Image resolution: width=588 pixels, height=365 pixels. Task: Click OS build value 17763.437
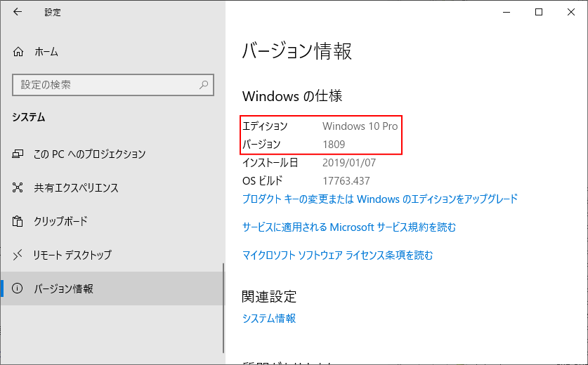coord(346,181)
